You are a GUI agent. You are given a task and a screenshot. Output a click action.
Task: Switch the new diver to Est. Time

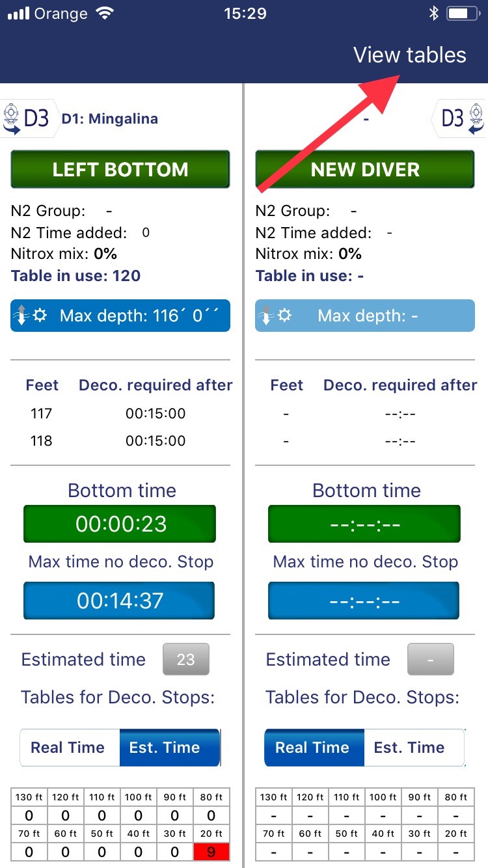[413, 747]
